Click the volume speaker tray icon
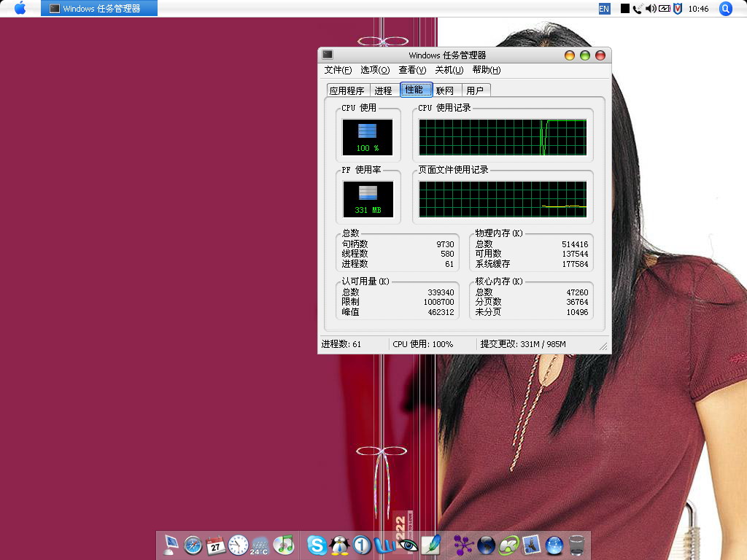The width and height of the screenshot is (747, 560). tap(651, 9)
